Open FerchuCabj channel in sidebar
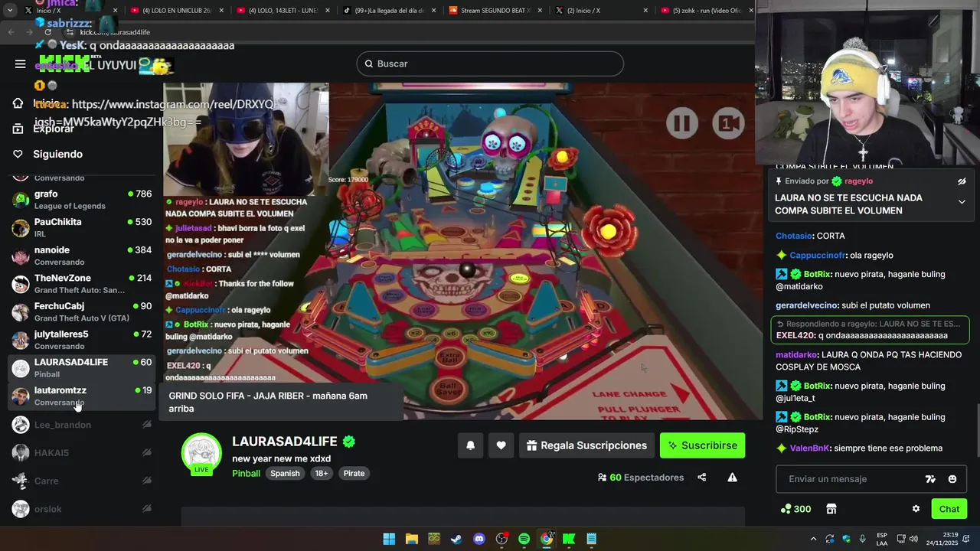Viewport: 980px width, 551px height. (81, 311)
